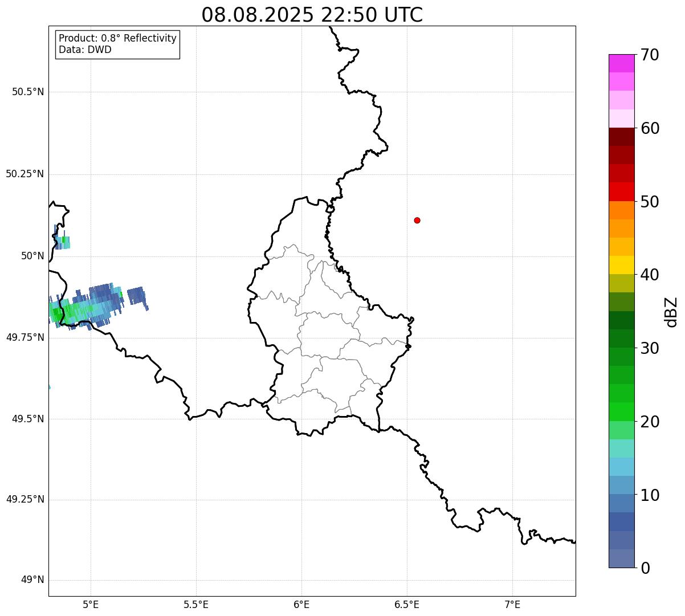Image resolution: width=685 pixels, height=616 pixels.
Task: Click the dBZ colorbar axis label
Action: click(672, 312)
